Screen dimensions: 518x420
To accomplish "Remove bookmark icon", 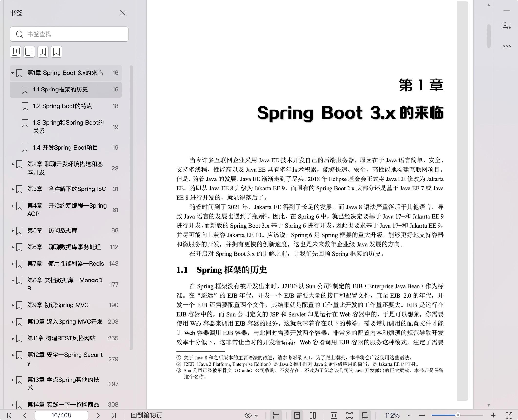I will pyautogui.click(x=57, y=52).
